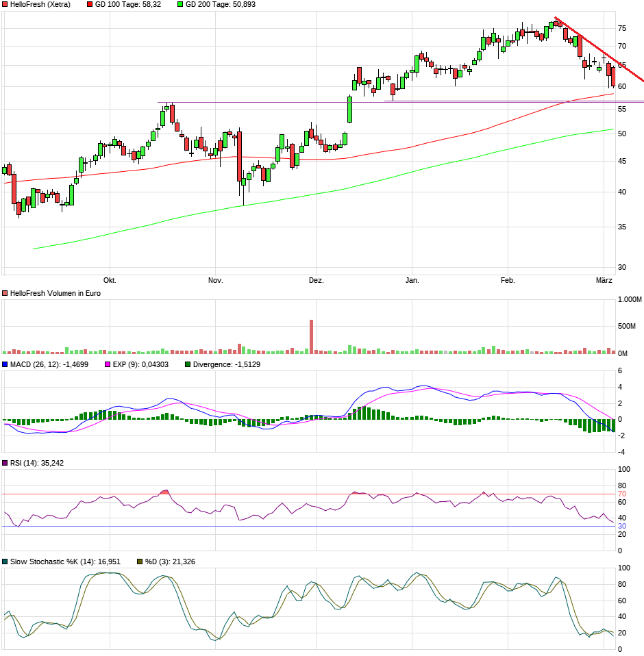Click the red downtrend line on price chart
This screenshot has width=644, height=656.
click(x=598, y=49)
